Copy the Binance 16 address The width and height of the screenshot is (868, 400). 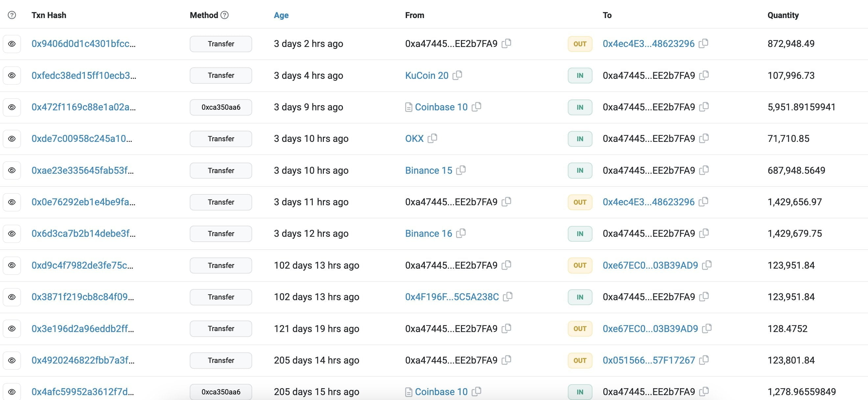point(461,233)
